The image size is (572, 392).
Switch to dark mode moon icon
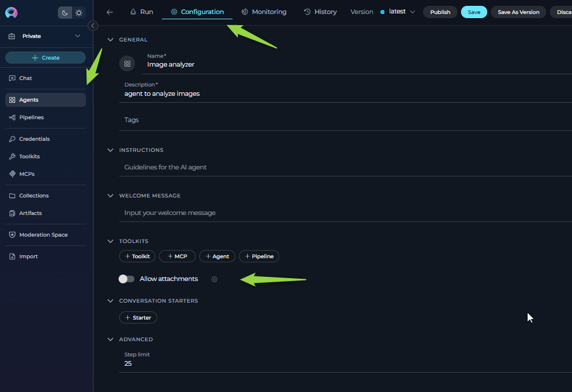[65, 12]
